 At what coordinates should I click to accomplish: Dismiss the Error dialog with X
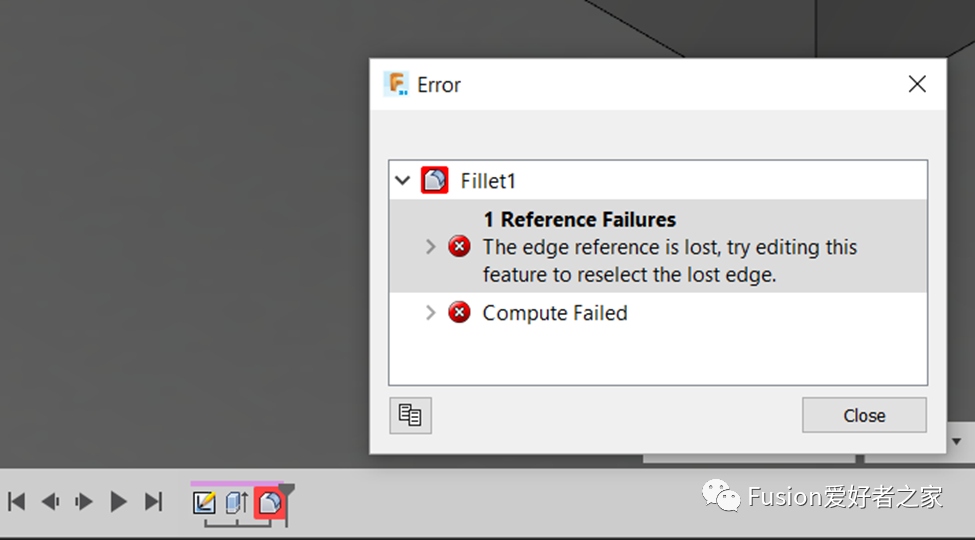917,84
